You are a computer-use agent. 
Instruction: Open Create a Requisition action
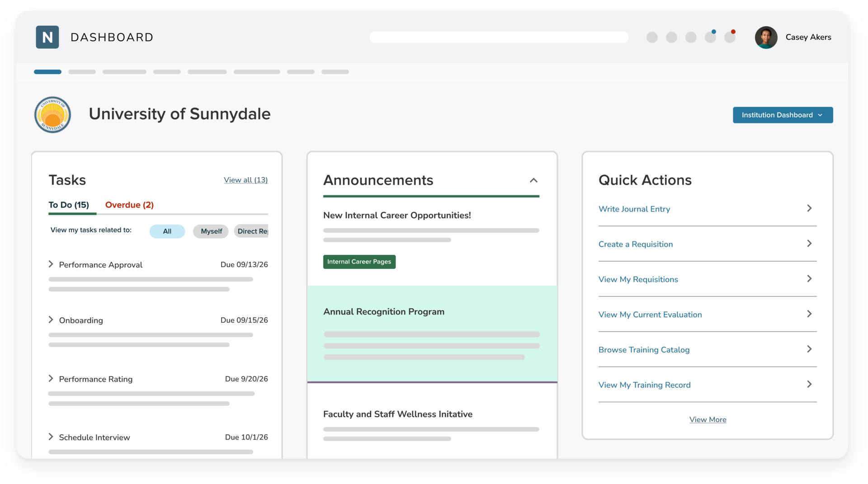(x=635, y=244)
